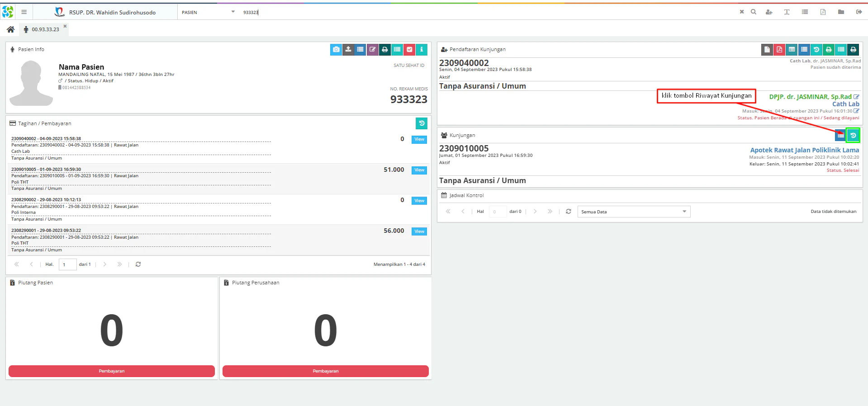868x406 pixels.
Task: Click the red PDF icon in Pendaftaran Kunjungan
Action: 779,49
